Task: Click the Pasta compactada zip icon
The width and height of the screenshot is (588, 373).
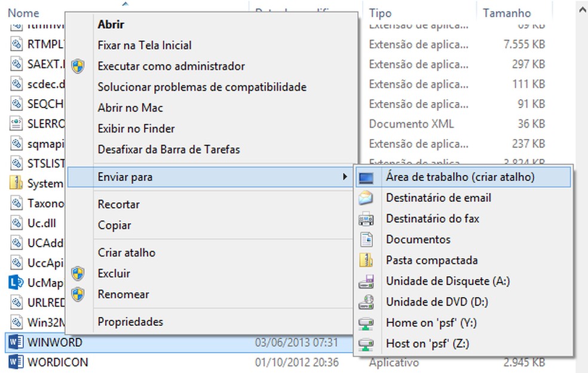Action: pyautogui.click(x=366, y=260)
